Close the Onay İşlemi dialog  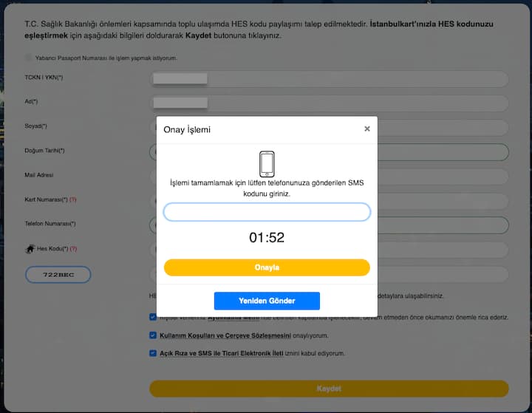366,129
